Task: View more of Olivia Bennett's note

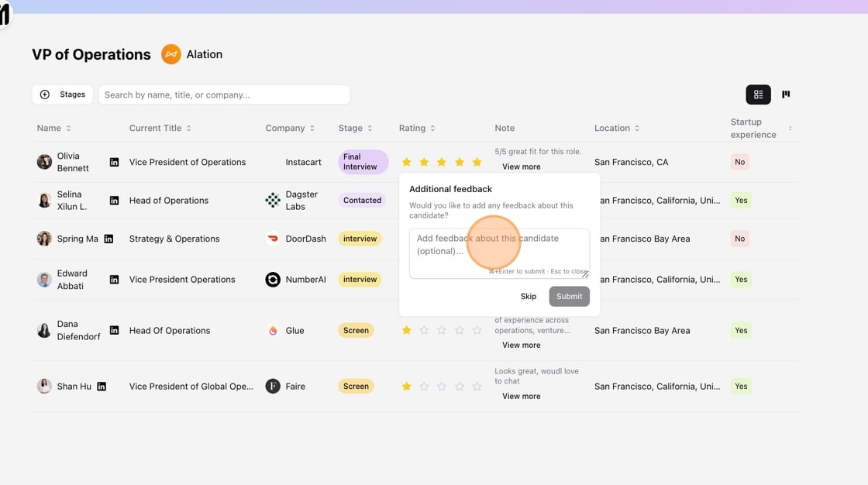Action: pos(521,167)
